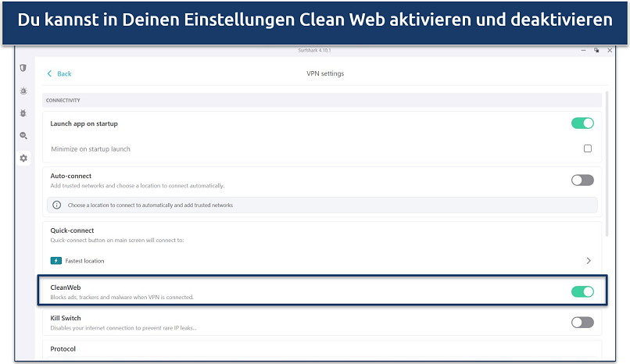This screenshot has height=364, width=630.
Task: Click the info icon under Auto-connect
Action: (x=56, y=205)
